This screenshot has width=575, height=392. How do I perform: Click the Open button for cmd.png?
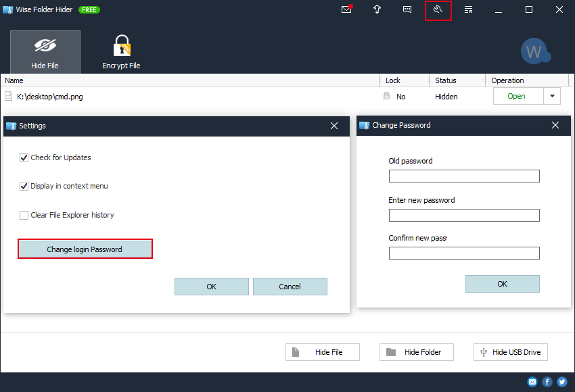(517, 96)
